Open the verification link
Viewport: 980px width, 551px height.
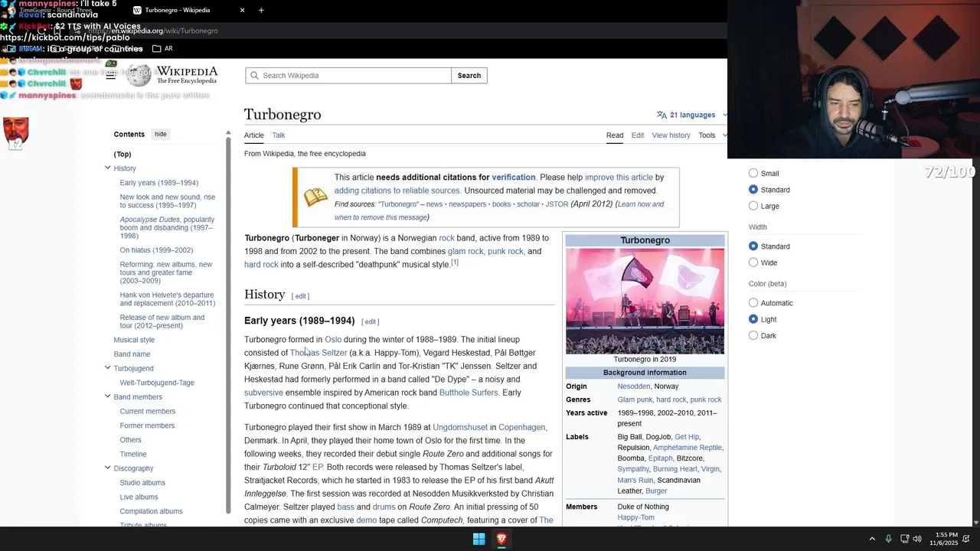click(x=514, y=177)
